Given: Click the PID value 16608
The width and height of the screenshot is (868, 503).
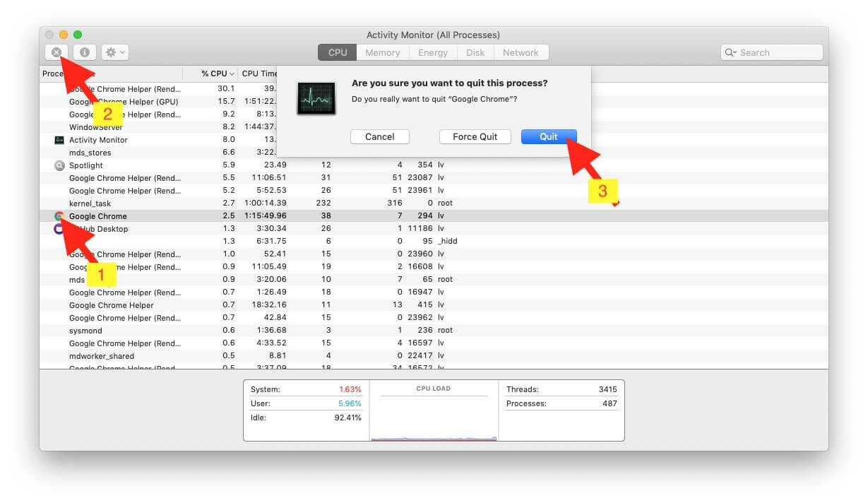Looking at the screenshot, I should (x=420, y=267).
